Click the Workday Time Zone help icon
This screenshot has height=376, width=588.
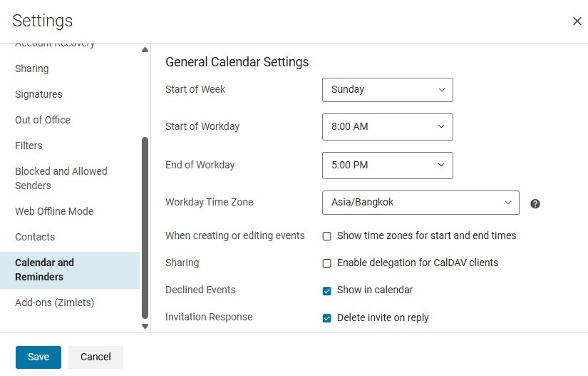click(x=535, y=203)
